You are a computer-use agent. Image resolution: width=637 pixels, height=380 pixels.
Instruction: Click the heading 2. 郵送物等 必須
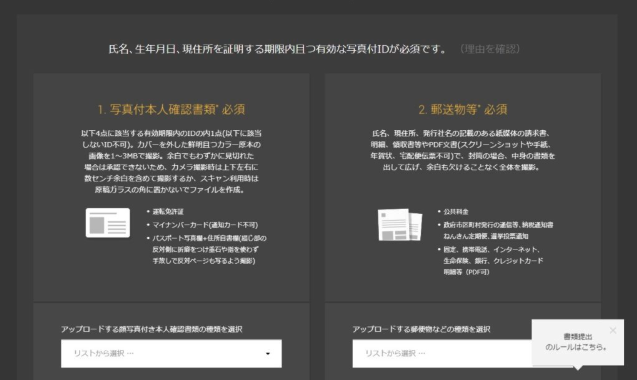(463, 109)
